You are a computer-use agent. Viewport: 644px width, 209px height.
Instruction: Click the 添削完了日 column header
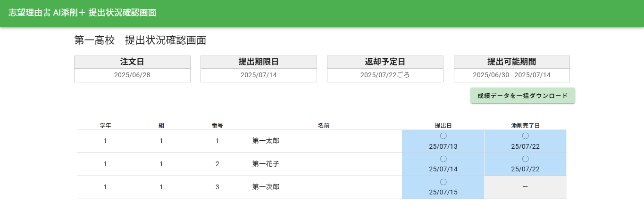[525, 126]
